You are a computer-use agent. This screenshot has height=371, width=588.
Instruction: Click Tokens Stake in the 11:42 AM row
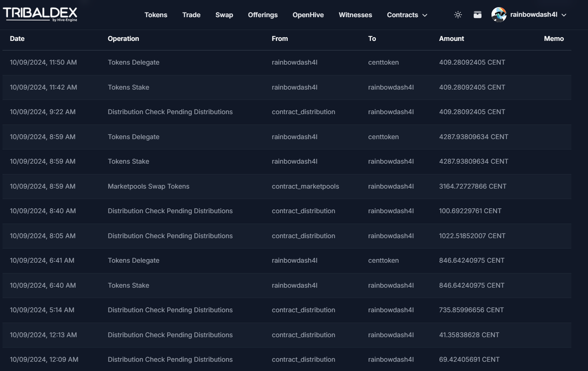[x=129, y=87]
